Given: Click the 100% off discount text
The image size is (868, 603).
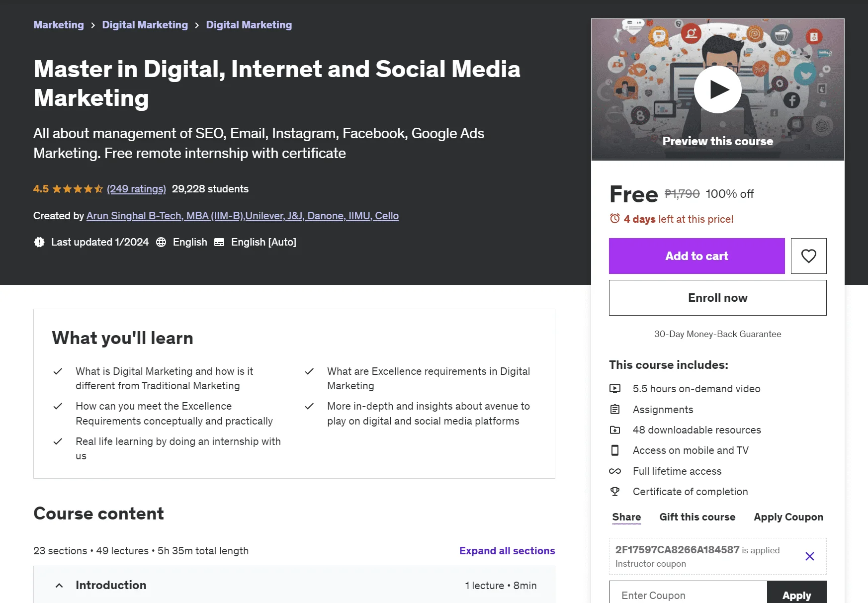Looking at the screenshot, I should [x=730, y=194].
